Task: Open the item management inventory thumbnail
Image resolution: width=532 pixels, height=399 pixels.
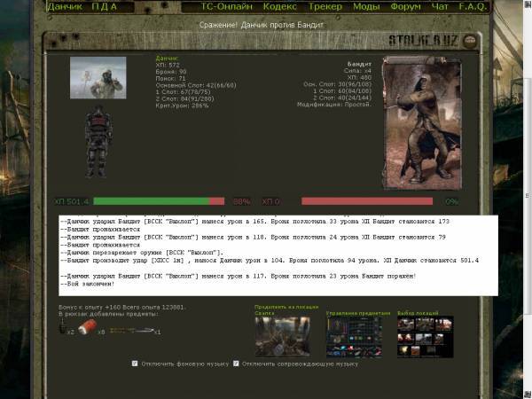Action: pyautogui.click(x=354, y=337)
